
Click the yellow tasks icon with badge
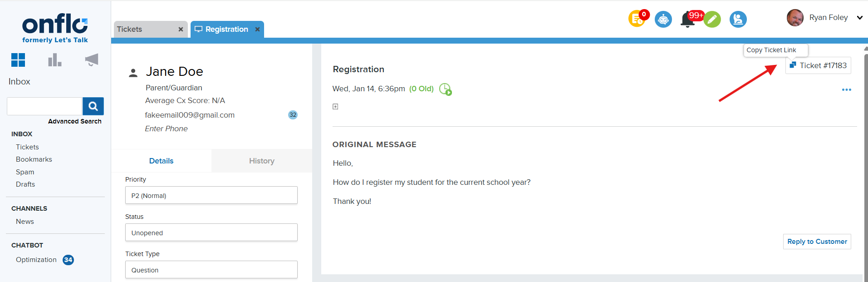(x=637, y=19)
